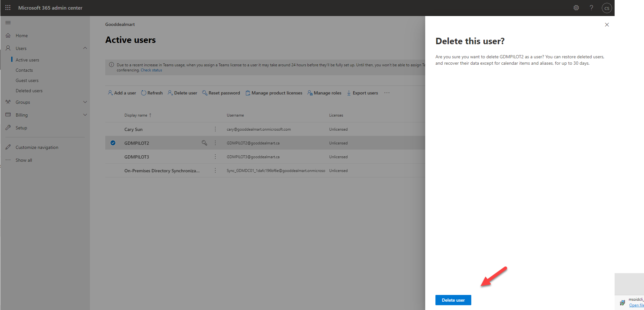Click the Export users download icon
Screen dimensions: 644x310
(x=349, y=93)
